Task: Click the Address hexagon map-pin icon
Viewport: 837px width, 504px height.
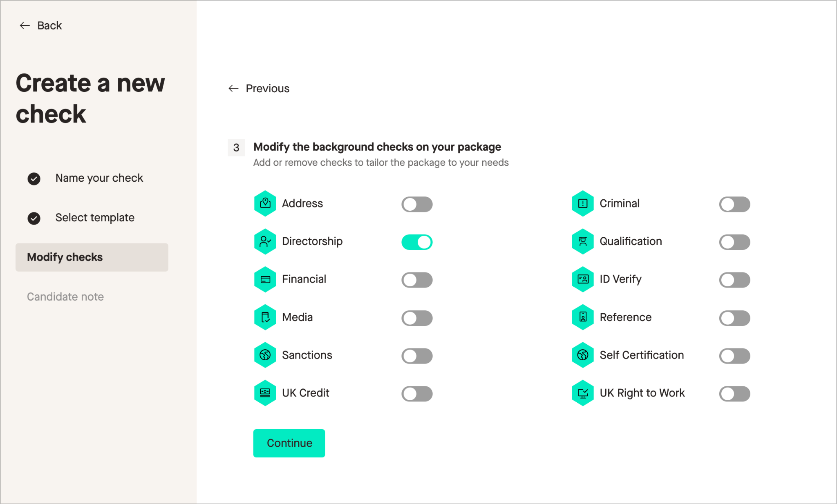Action: tap(265, 203)
